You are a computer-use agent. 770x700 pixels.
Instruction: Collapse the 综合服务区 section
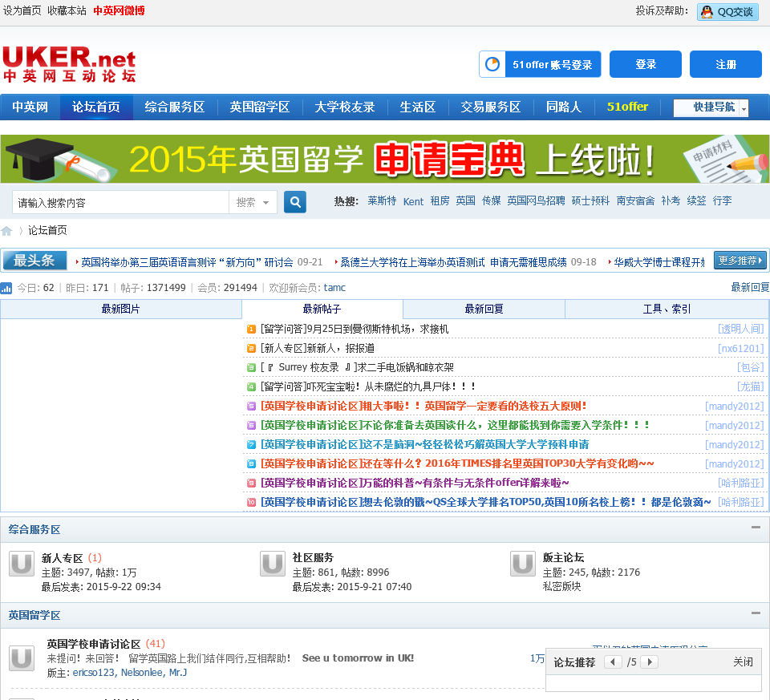click(x=756, y=528)
